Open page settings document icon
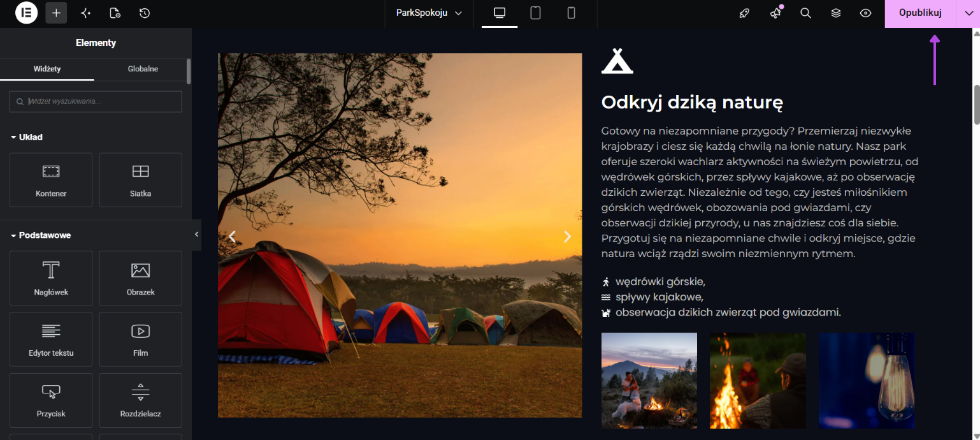 click(115, 13)
